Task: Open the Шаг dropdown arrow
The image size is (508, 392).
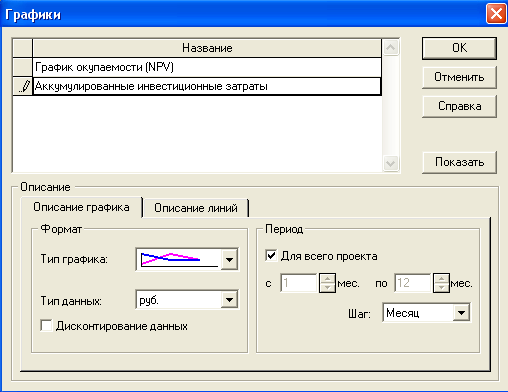Action: (461, 313)
